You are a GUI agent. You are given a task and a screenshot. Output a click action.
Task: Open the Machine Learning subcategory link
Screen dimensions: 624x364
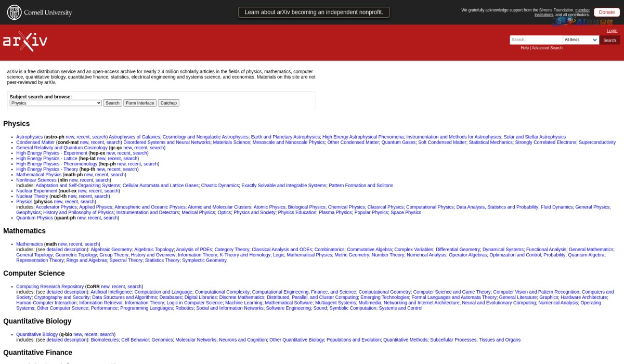click(243, 303)
